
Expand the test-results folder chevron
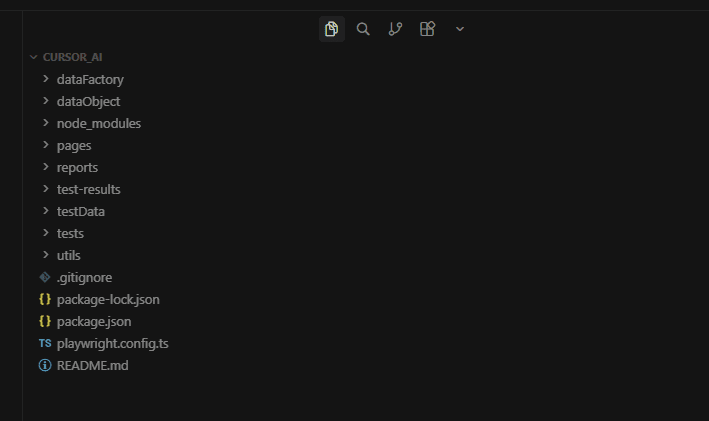tap(46, 189)
